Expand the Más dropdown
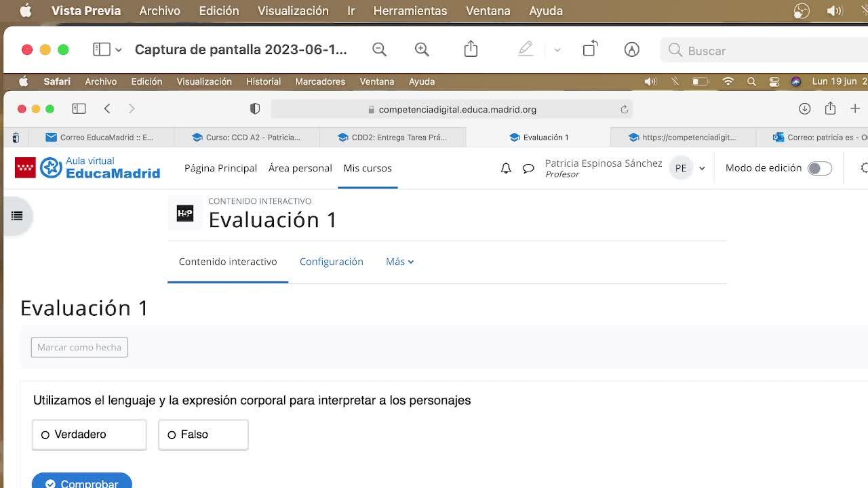This screenshot has width=868, height=488. click(400, 262)
